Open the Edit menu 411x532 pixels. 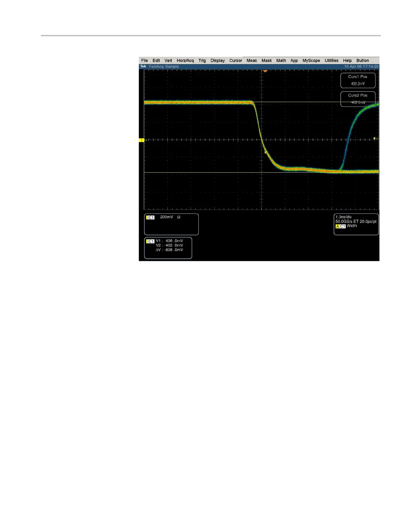tap(156, 61)
